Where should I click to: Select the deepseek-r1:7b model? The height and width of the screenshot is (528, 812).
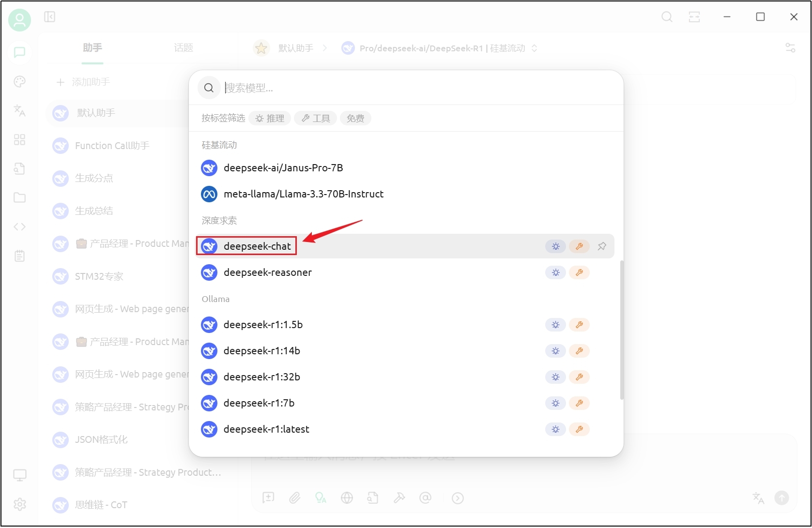[405, 403]
